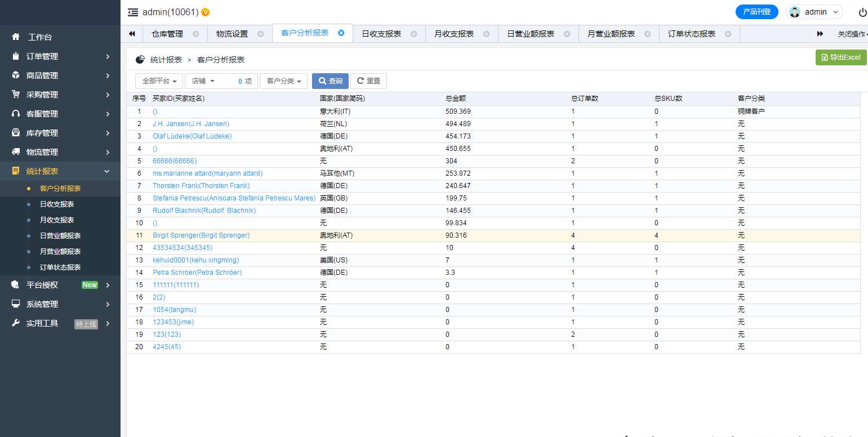
Task: Open the admin user account menu
Action: [x=814, y=12]
